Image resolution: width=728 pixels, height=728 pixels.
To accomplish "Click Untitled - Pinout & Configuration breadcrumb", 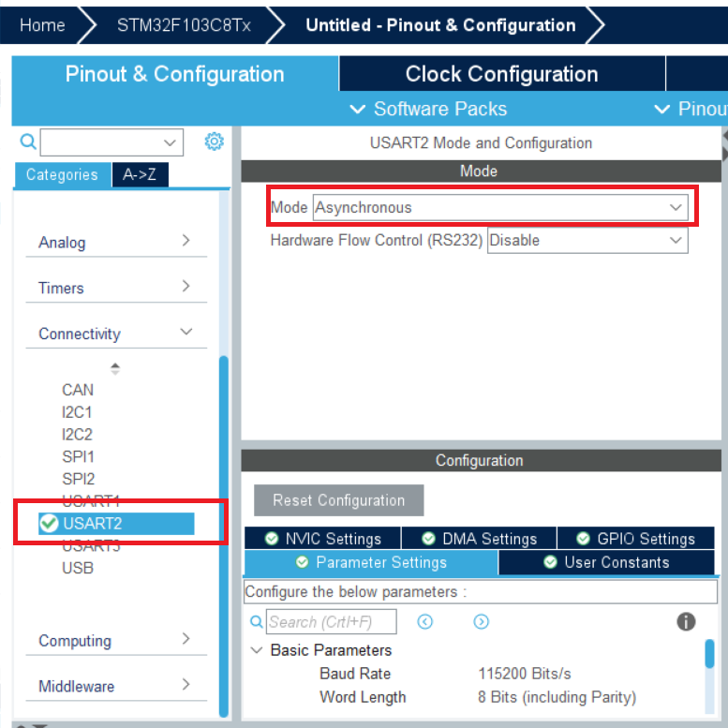I will point(440,25).
